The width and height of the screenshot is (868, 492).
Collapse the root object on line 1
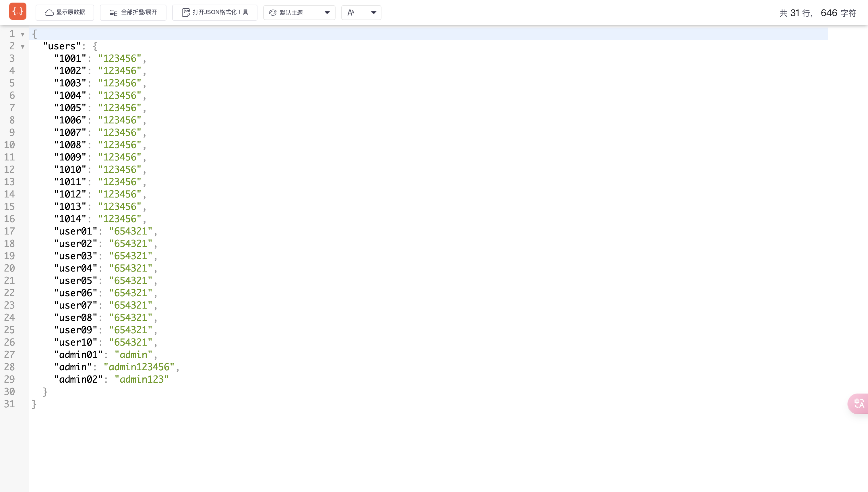click(23, 34)
